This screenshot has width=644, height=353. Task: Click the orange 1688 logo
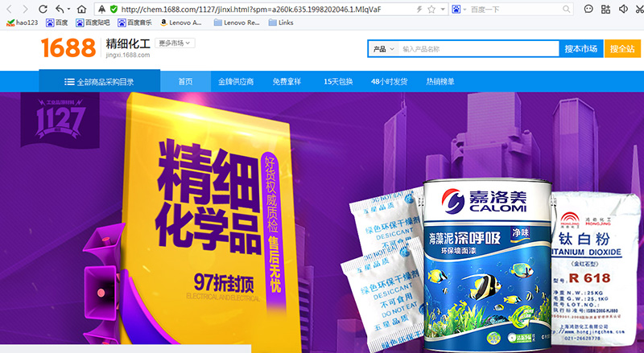click(x=68, y=48)
